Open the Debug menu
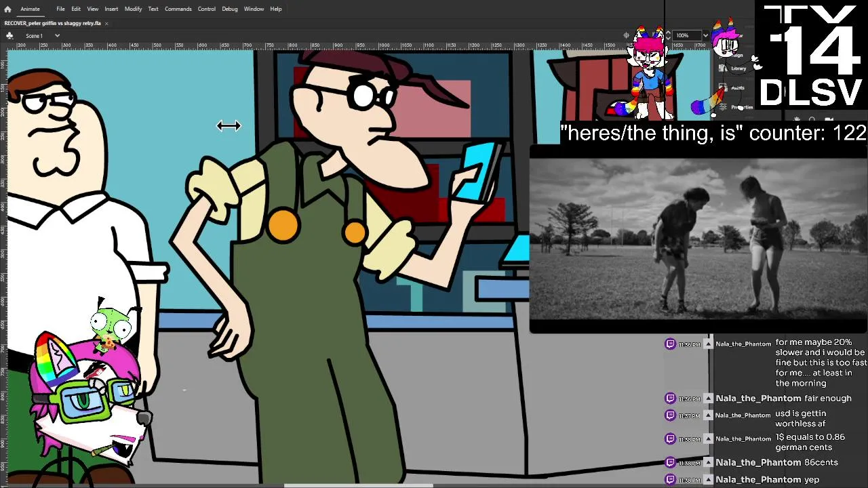The width and height of the screenshot is (868, 488). (x=229, y=9)
